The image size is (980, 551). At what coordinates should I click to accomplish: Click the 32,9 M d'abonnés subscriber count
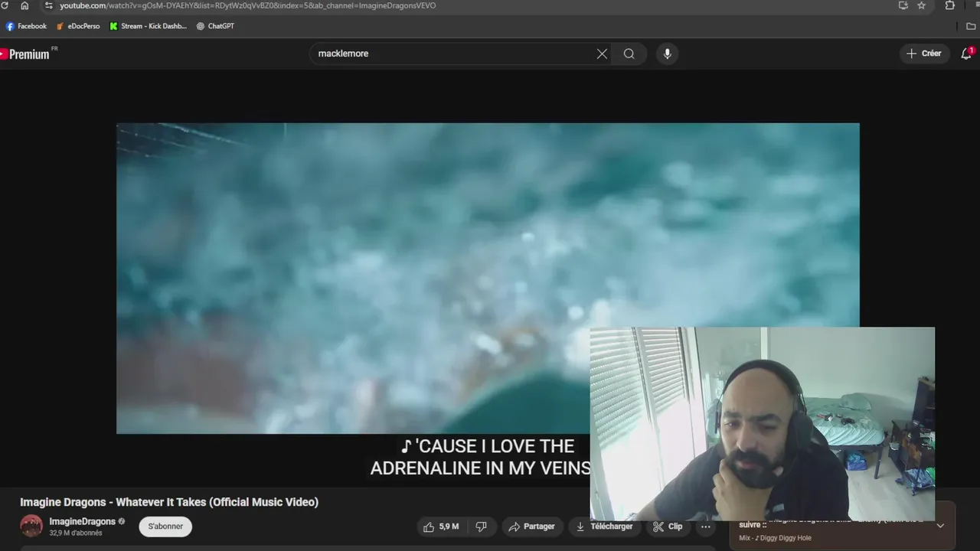pos(76,533)
